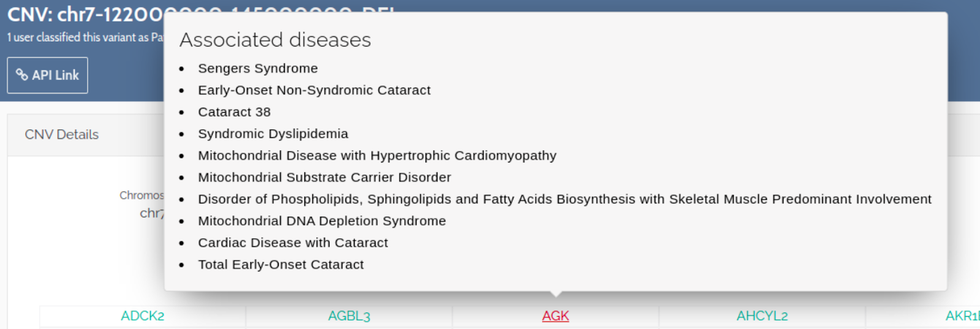Select the Total Early-Onset Cataract entry

coord(281,265)
